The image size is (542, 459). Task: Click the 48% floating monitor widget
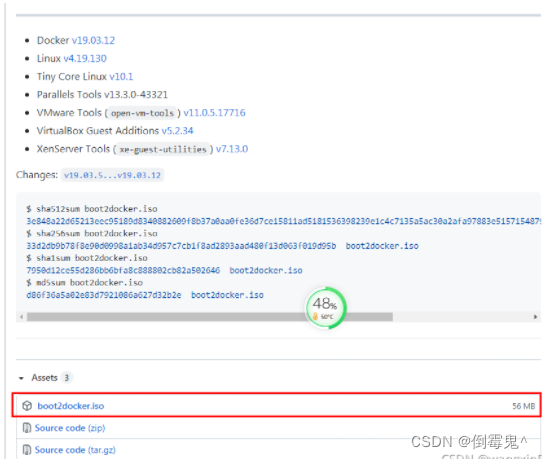coord(326,308)
